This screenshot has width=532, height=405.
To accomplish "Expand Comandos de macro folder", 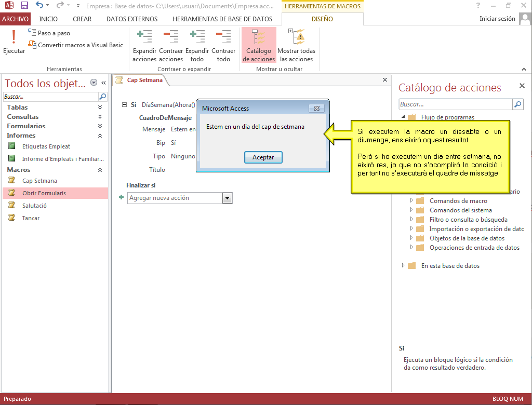I will tap(411, 200).
